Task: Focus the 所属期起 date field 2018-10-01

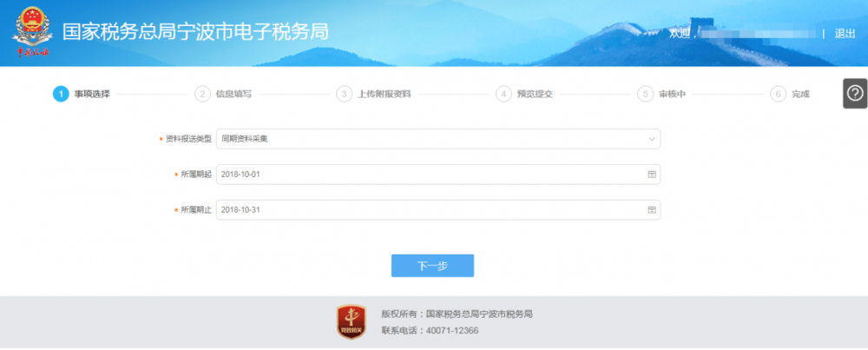Action: tap(437, 175)
